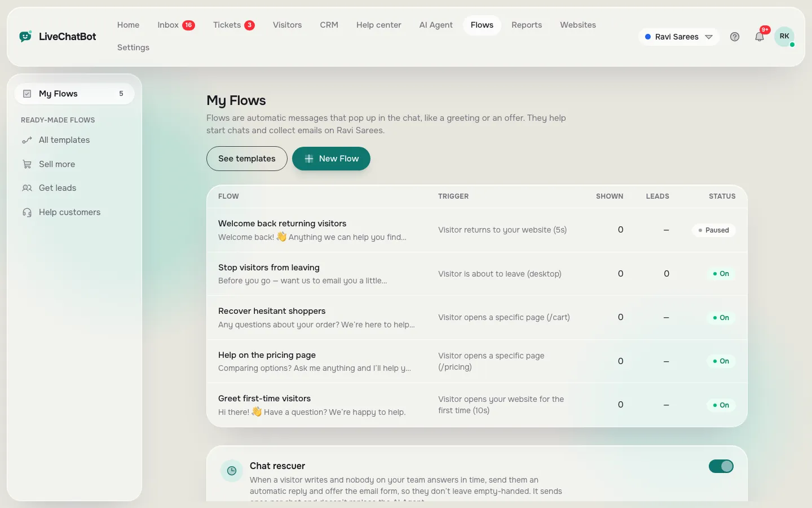Open the Sell more templates link
The image size is (812, 508).
coord(74,164)
